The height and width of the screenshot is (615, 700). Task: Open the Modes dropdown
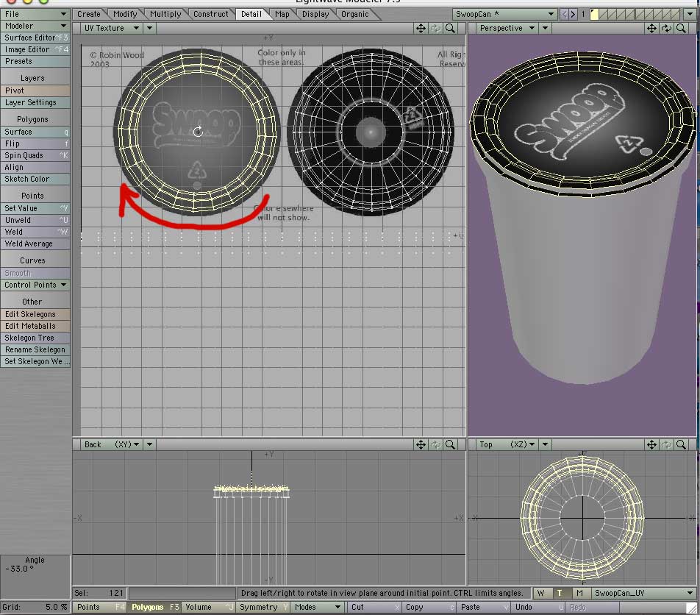(x=318, y=607)
